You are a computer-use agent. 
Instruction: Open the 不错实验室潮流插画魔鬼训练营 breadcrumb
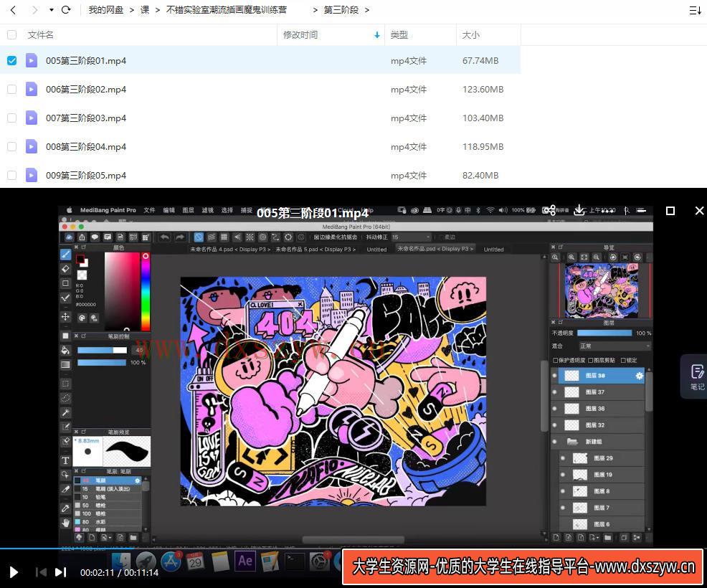click(x=227, y=10)
